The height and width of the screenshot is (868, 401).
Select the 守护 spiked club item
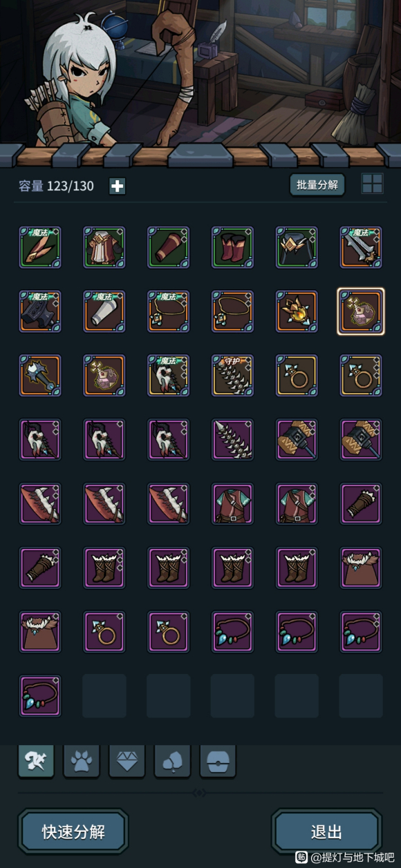(x=232, y=376)
